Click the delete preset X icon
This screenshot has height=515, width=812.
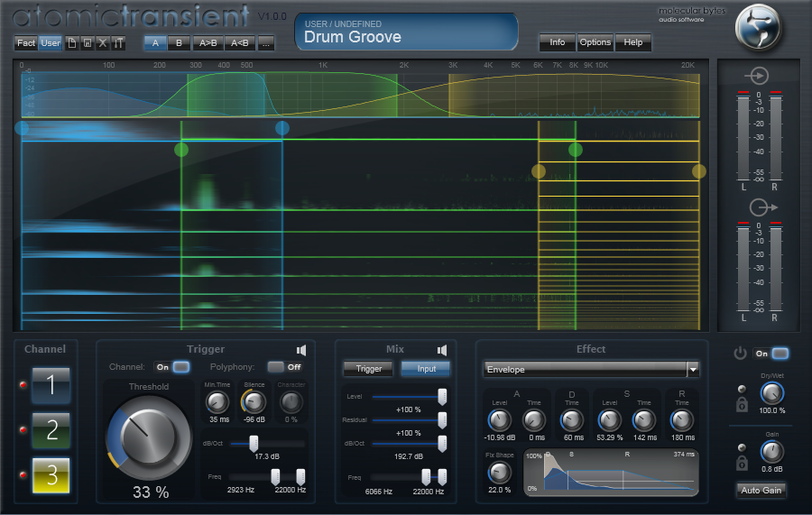coord(102,42)
